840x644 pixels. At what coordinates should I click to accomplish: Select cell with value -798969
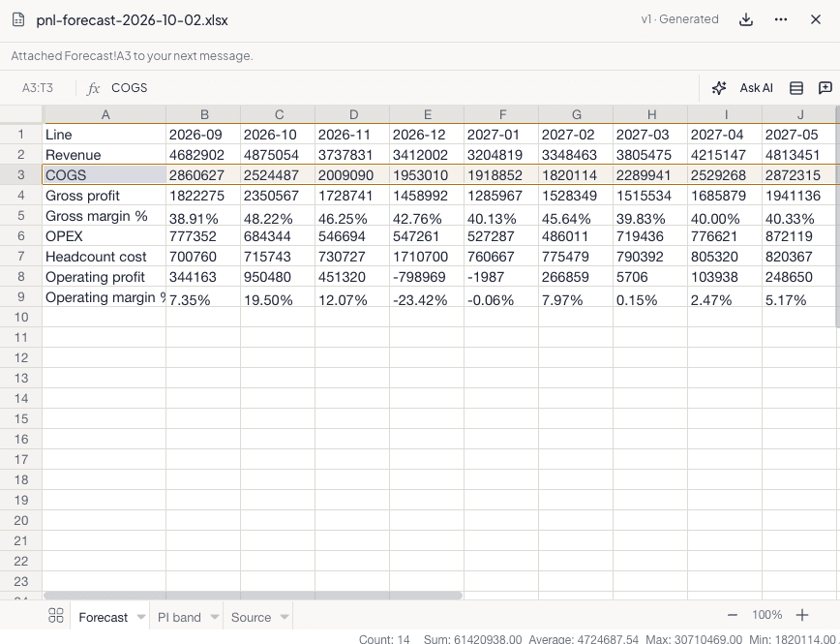tap(427, 277)
